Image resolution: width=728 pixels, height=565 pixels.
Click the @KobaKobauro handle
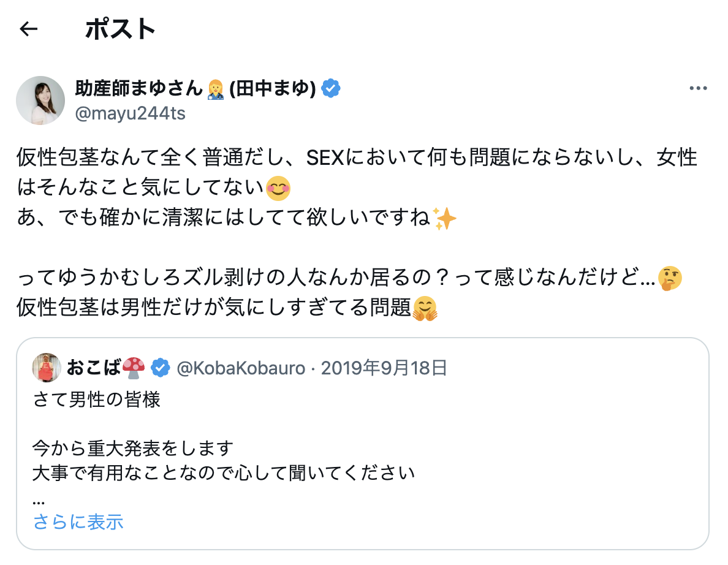click(240, 368)
